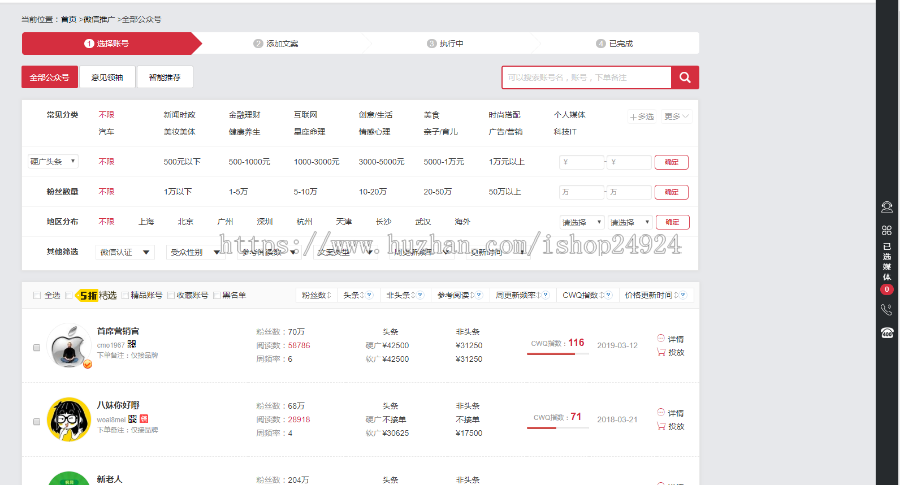Filter fans by 10-20万
Image resolution: width=900 pixels, height=485 pixels.
pyautogui.click(x=373, y=192)
